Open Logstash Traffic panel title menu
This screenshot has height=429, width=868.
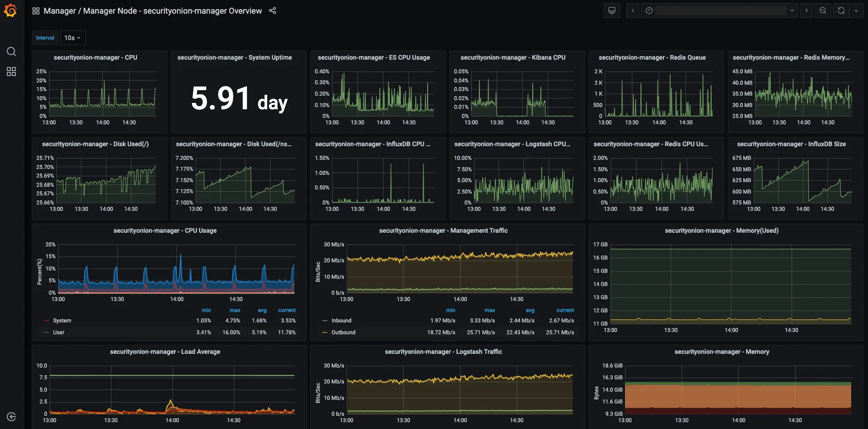[x=444, y=352]
